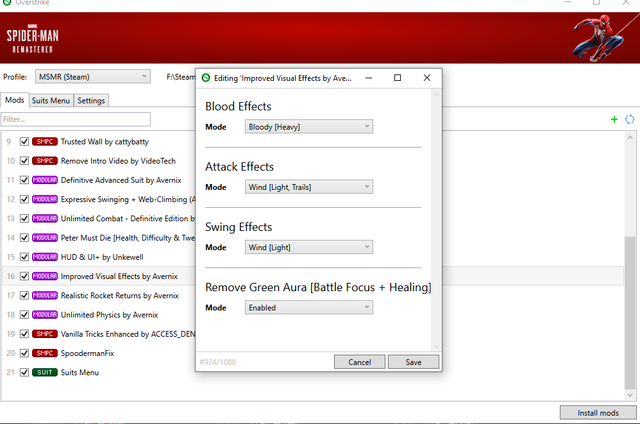The width and height of the screenshot is (640, 424).
Task: Open Attack Effects Mode dropdown
Action: tap(309, 187)
